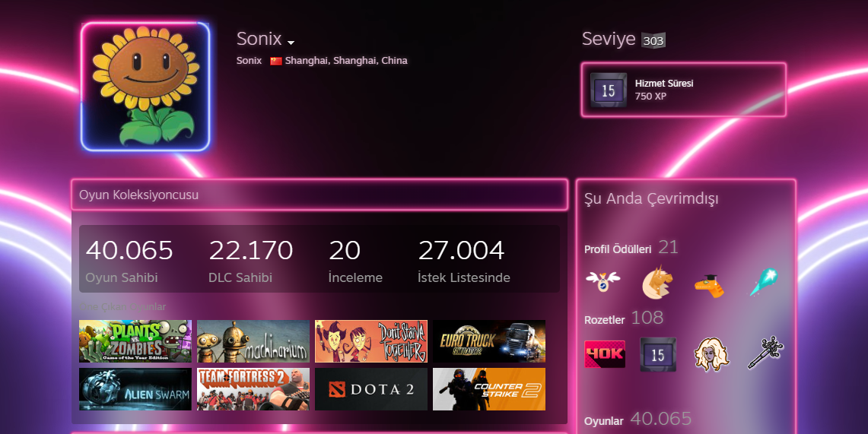Open the Dota 2 game thumbnail
This screenshot has width=868, height=434.
[371, 389]
